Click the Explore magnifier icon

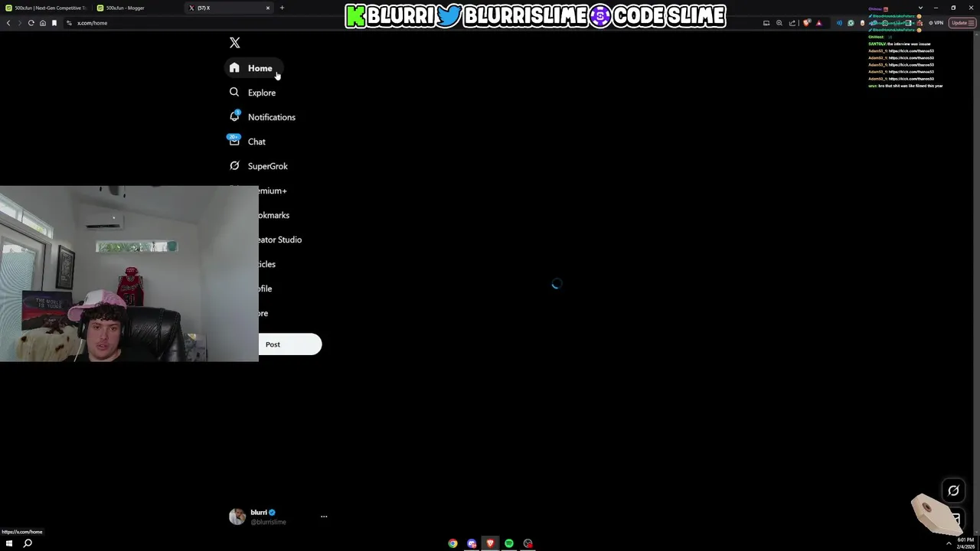(234, 92)
